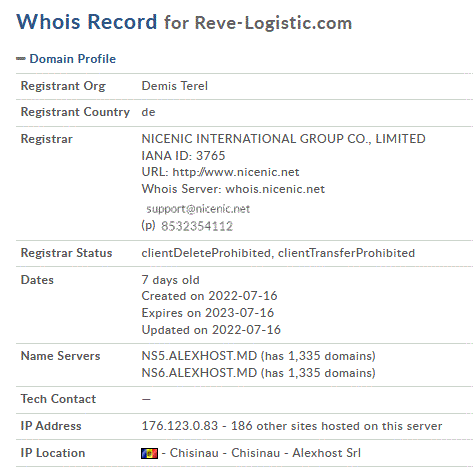Click IP address 176.123.0.83
This screenshot has height=469, width=473.
tap(180, 426)
